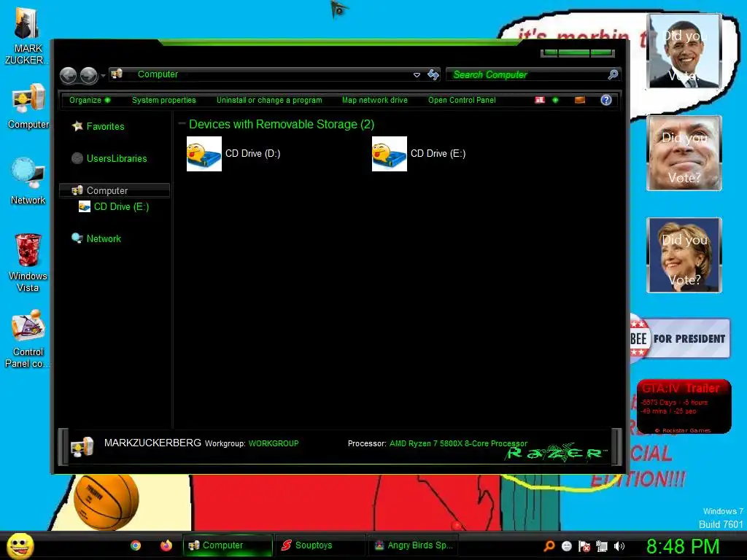The width and height of the screenshot is (747, 560).
Task: Switch to Computer taskbar button
Action: click(x=228, y=545)
